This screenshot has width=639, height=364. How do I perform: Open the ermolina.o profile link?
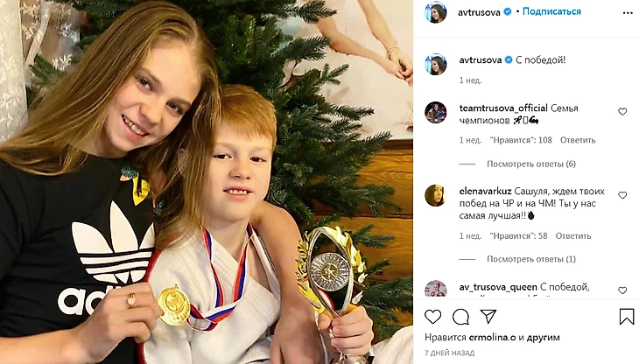click(x=492, y=337)
